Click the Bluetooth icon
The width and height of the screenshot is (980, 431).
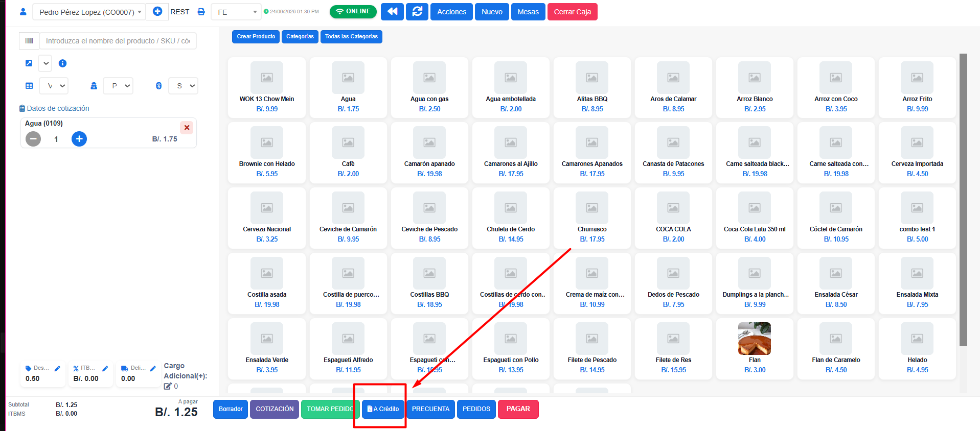(x=158, y=86)
